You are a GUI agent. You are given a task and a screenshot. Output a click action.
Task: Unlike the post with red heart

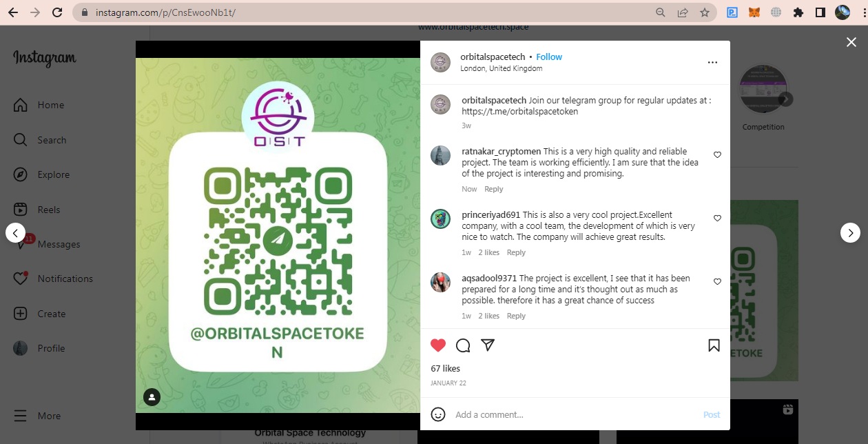[438, 345]
